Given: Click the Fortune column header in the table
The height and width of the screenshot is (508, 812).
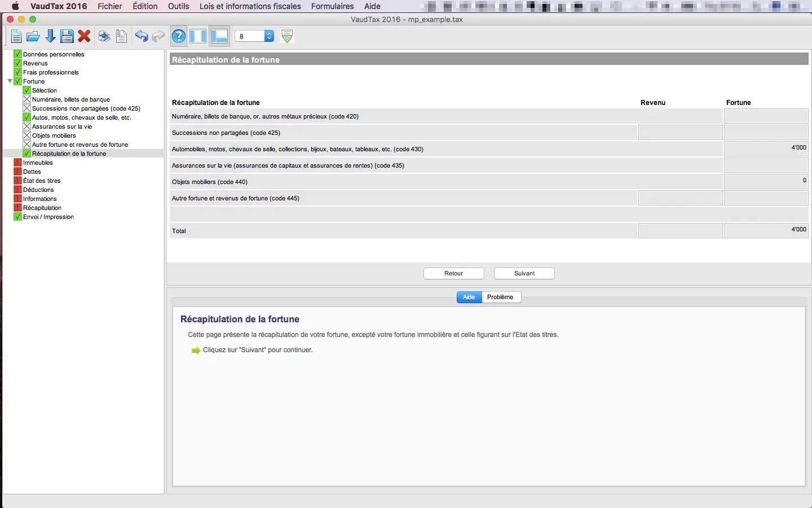Looking at the screenshot, I should tap(739, 103).
